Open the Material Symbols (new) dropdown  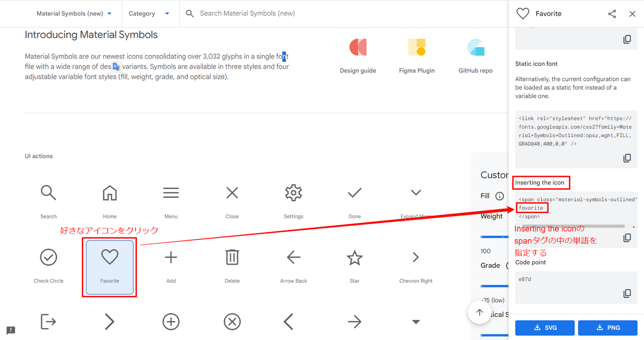[x=74, y=13]
